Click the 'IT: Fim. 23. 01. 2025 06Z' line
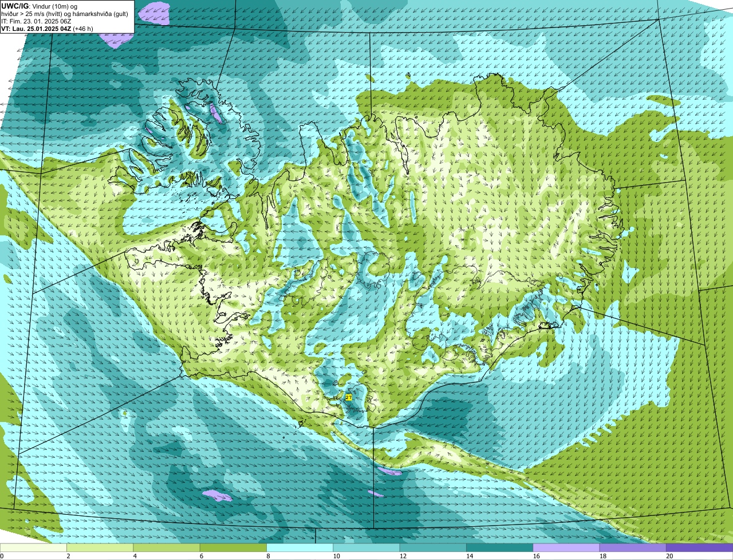The width and height of the screenshot is (733, 560). 36,21
